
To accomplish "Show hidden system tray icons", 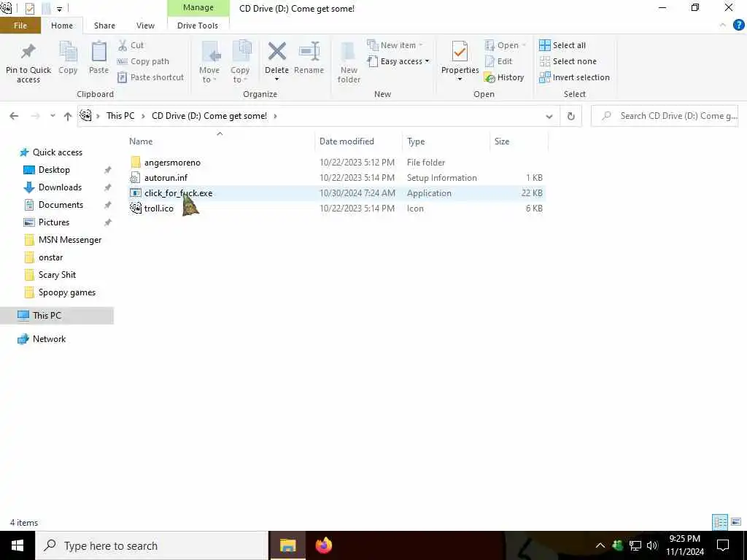I will click(600, 545).
